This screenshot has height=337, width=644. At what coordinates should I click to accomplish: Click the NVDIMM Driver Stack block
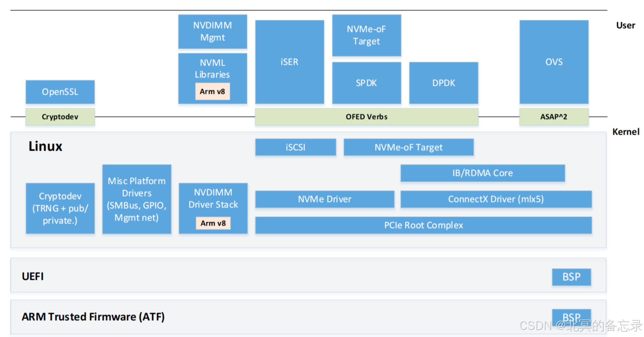pos(213,208)
